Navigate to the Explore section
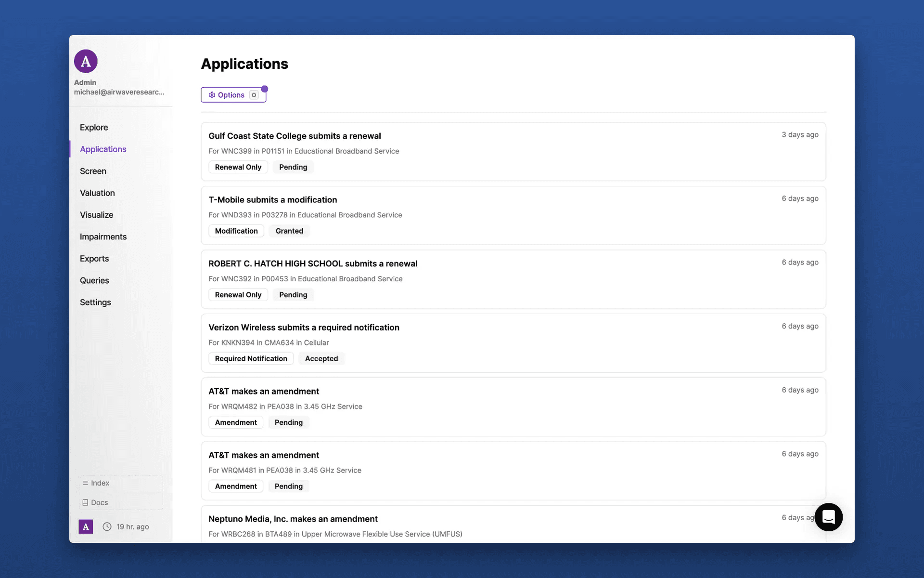The image size is (924, 578). (x=94, y=127)
